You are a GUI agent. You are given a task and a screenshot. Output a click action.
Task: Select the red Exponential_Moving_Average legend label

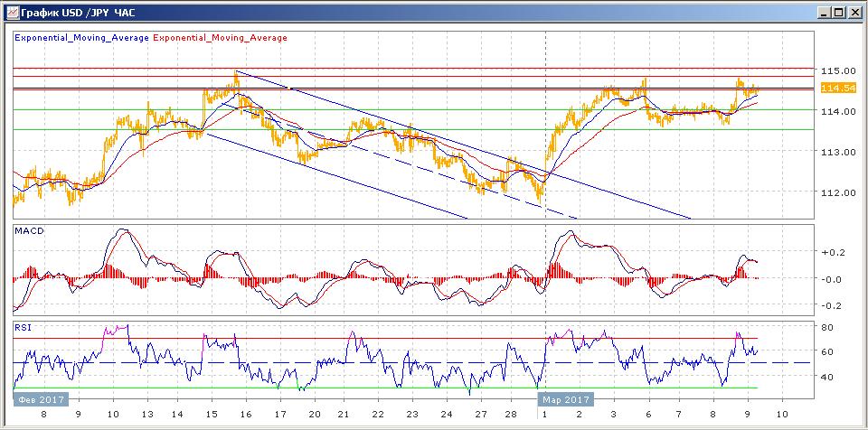tap(221, 38)
